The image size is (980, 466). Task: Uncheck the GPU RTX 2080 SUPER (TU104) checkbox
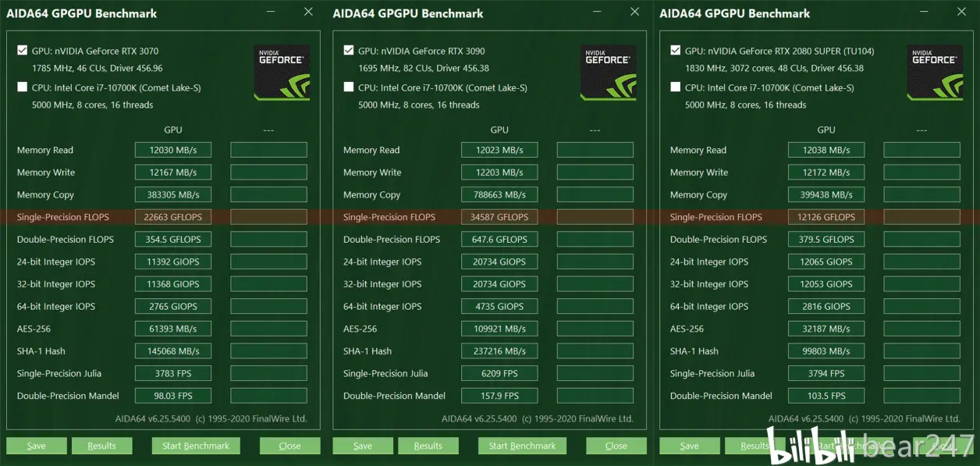pyautogui.click(x=676, y=50)
